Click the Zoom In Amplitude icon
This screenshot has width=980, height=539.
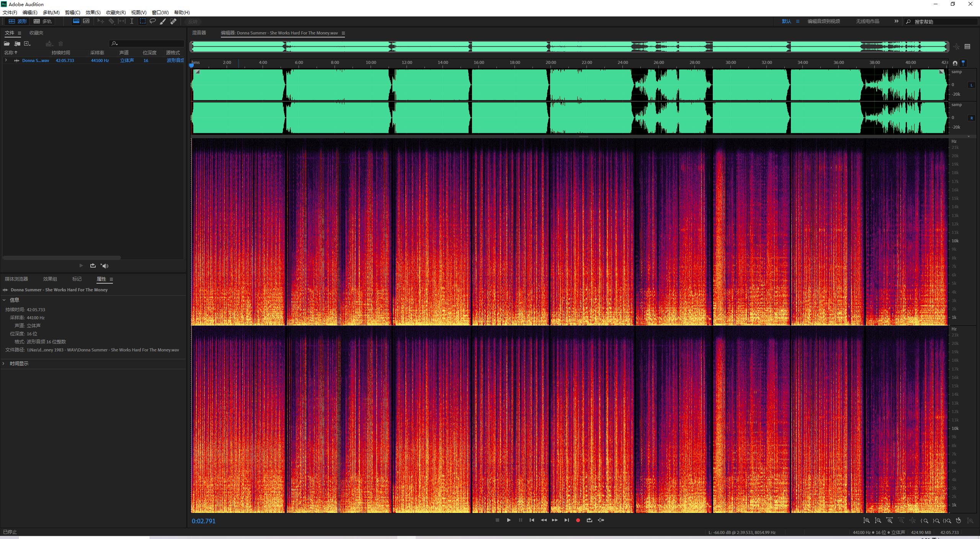pyautogui.click(x=866, y=521)
